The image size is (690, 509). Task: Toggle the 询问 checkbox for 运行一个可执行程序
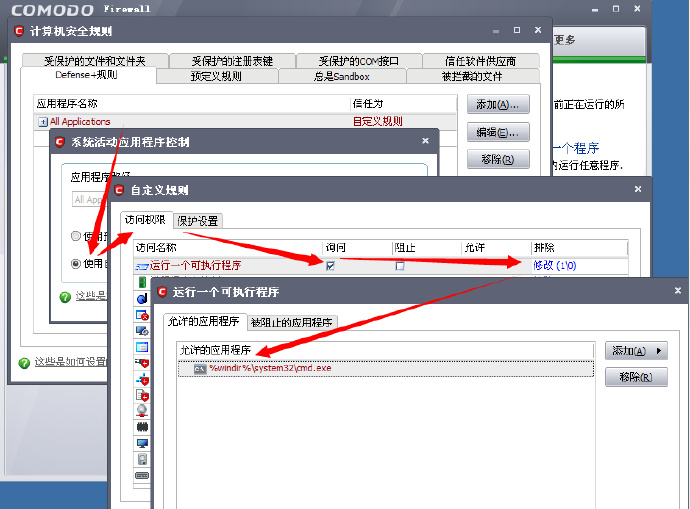click(330, 266)
